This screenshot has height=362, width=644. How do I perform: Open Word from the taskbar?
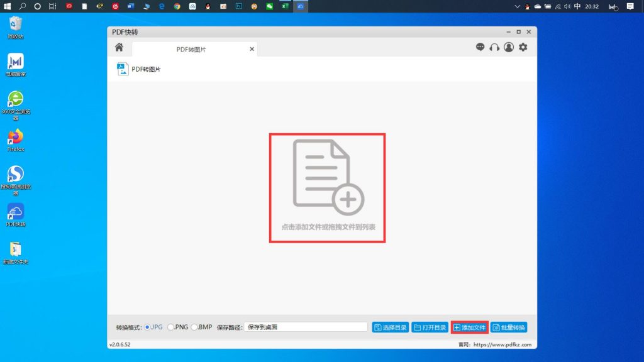tap(131, 6)
